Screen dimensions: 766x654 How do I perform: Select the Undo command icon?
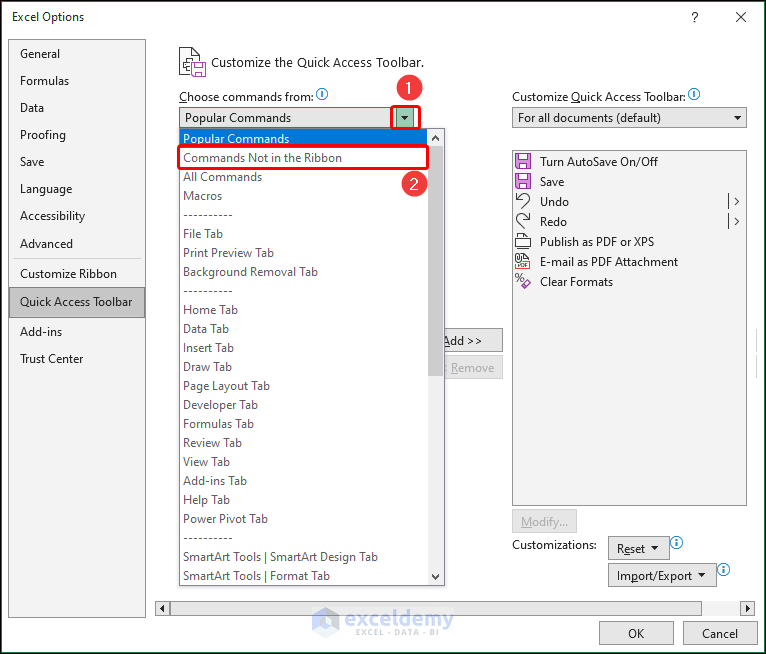(x=523, y=201)
